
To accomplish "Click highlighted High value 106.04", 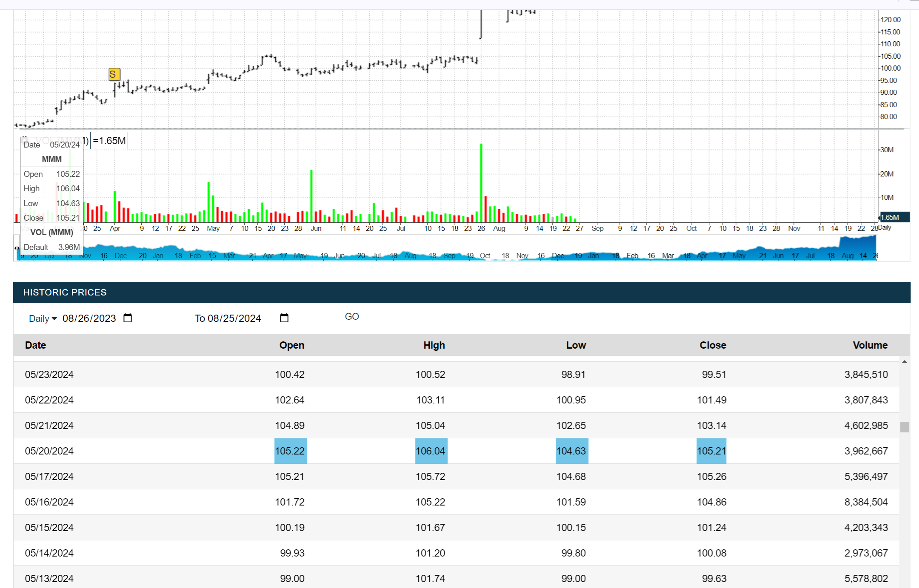I will click(x=431, y=451).
